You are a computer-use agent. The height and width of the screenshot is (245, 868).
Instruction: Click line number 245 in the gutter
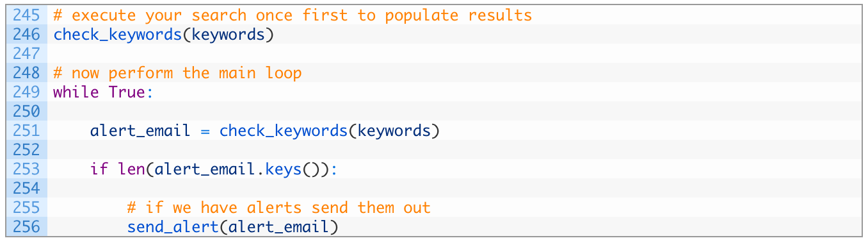tap(26, 15)
